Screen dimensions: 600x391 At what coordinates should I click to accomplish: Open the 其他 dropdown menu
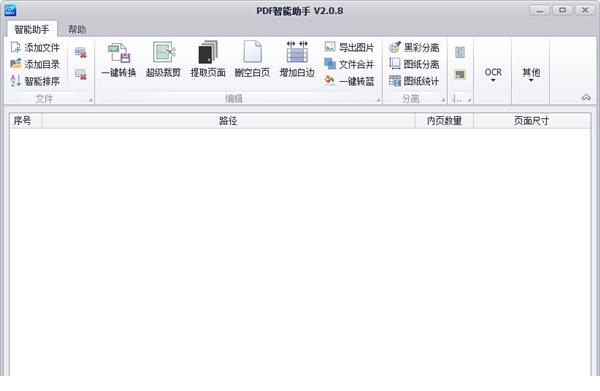click(x=531, y=74)
